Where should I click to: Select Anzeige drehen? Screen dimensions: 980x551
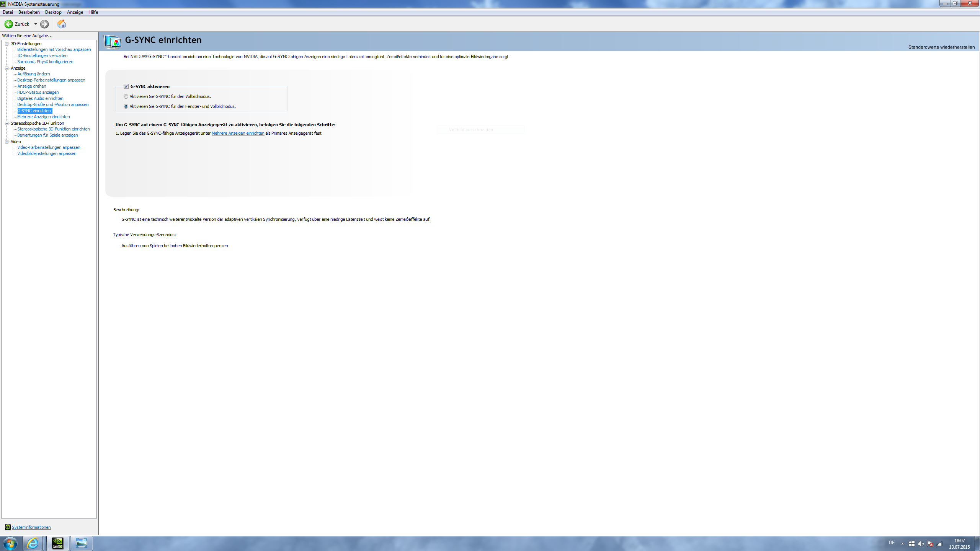point(32,86)
